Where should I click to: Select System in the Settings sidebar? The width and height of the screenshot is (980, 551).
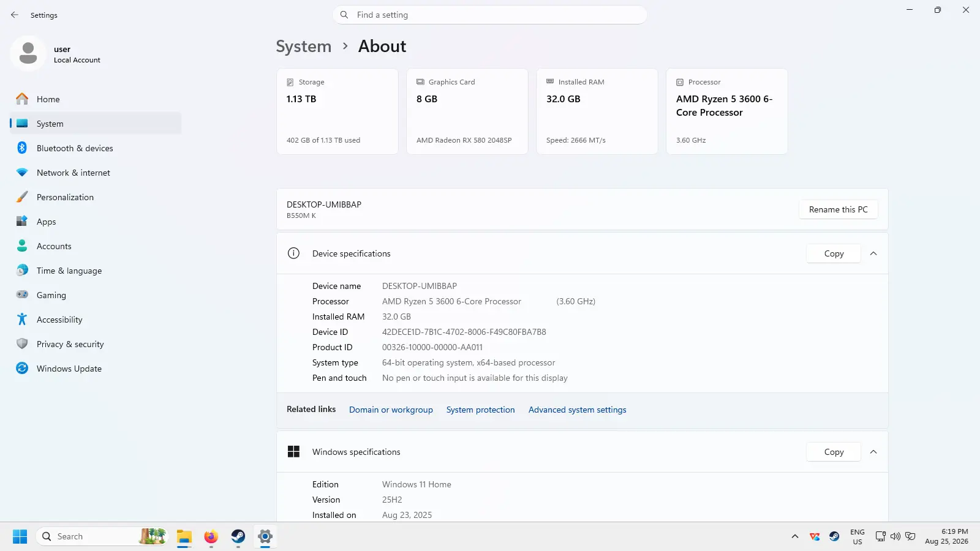[96, 124]
